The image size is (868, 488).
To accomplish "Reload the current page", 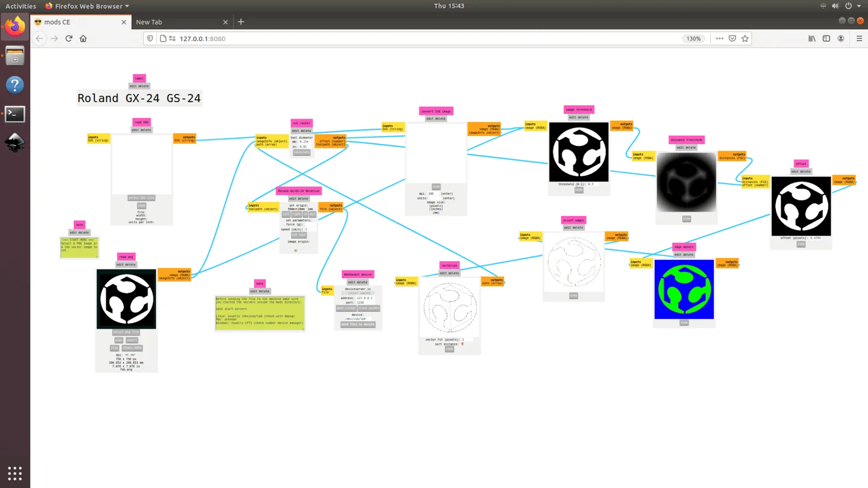I will point(69,38).
